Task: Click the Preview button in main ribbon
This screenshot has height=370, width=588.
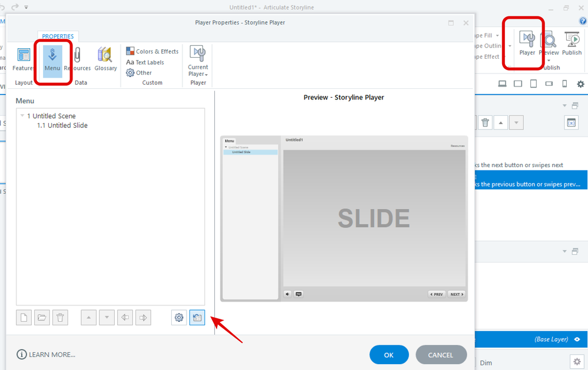Action: point(549,44)
